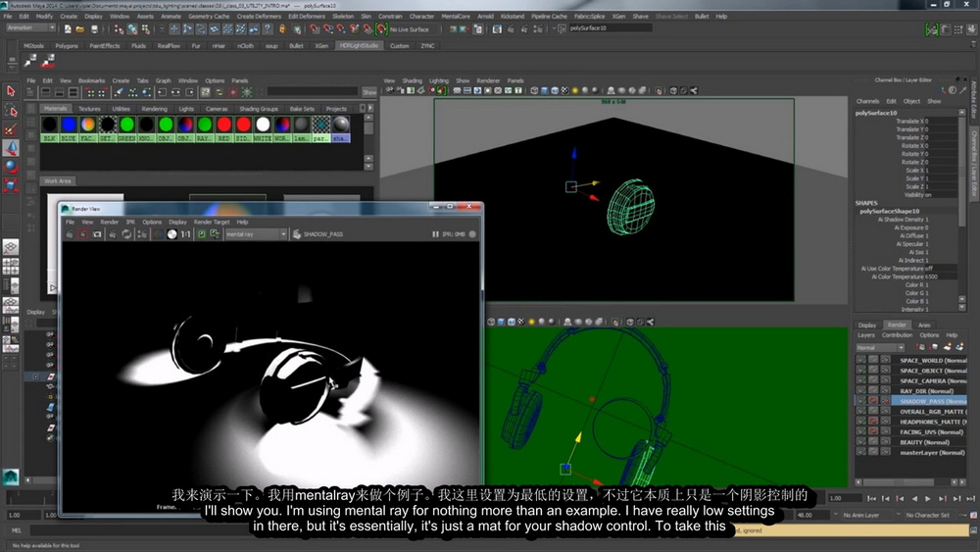Click the Translate X value in Channel Box
The width and height of the screenshot is (980, 552).
(941, 122)
